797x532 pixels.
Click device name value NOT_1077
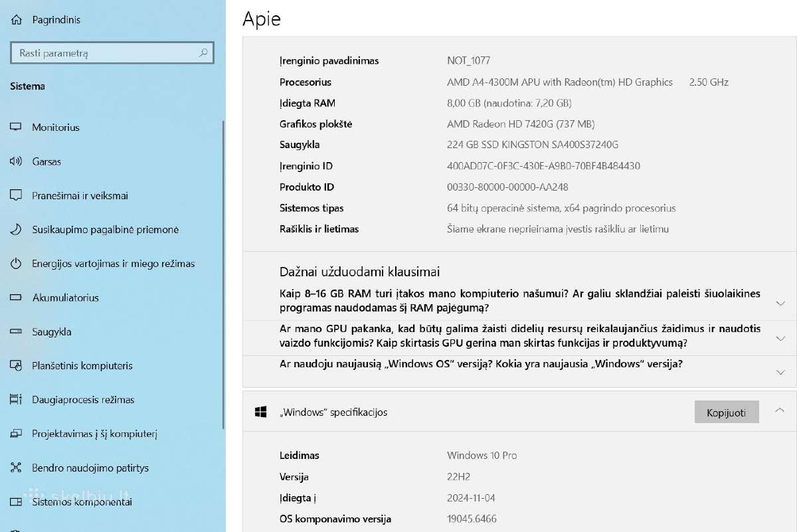click(x=469, y=60)
